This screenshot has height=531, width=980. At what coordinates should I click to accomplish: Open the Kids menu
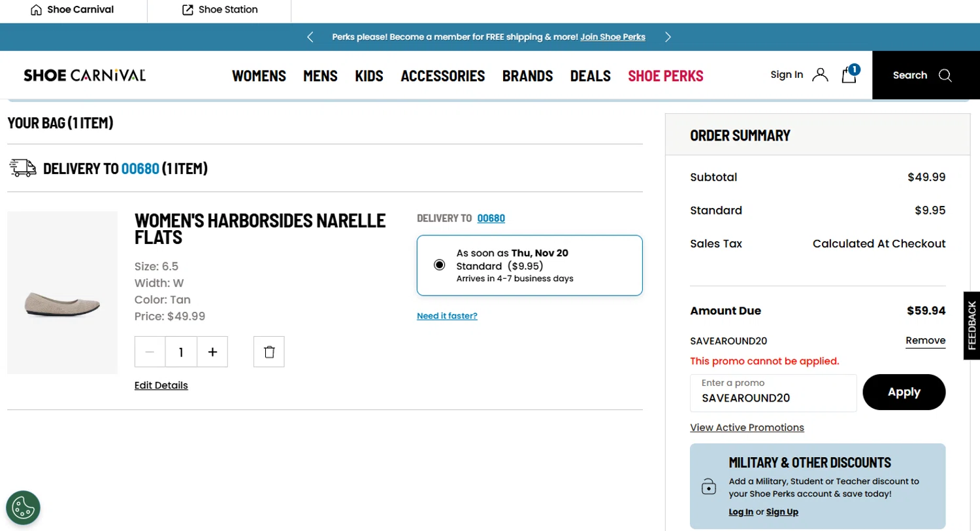[x=369, y=76]
